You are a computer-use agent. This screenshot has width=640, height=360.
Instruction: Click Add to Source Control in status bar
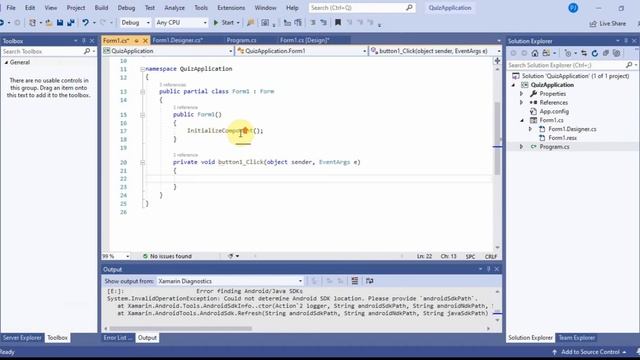pos(589,352)
